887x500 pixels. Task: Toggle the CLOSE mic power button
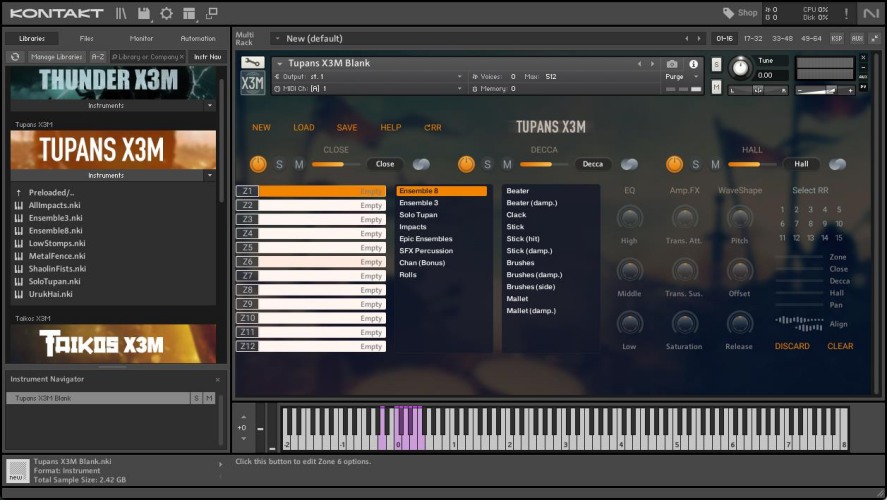point(258,164)
